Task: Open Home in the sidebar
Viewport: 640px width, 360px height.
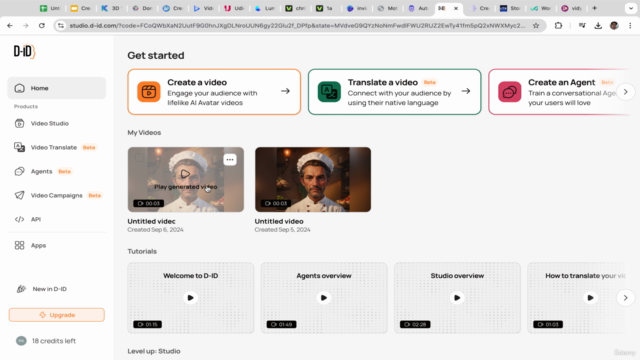Action: (56, 88)
